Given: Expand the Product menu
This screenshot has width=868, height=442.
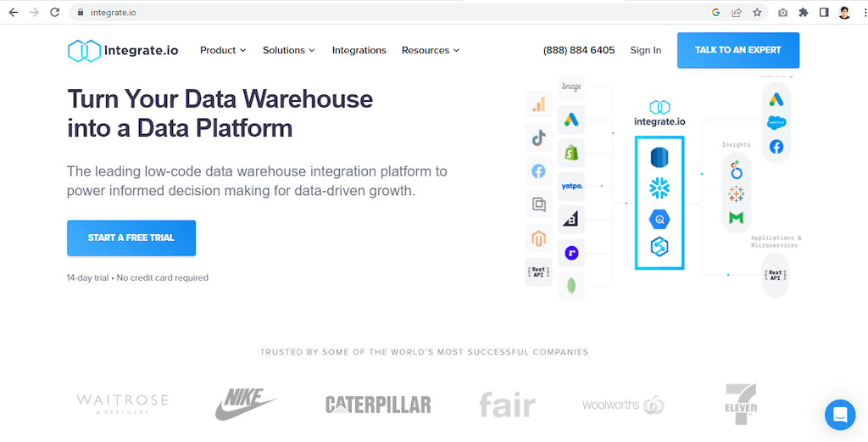Looking at the screenshot, I should click(223, 50).
